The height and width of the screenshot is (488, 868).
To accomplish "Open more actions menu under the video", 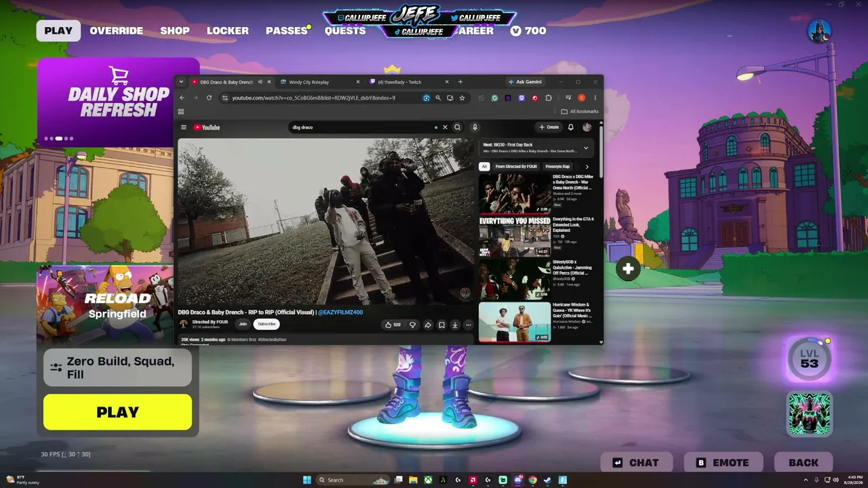I will [x=468, y=325].
